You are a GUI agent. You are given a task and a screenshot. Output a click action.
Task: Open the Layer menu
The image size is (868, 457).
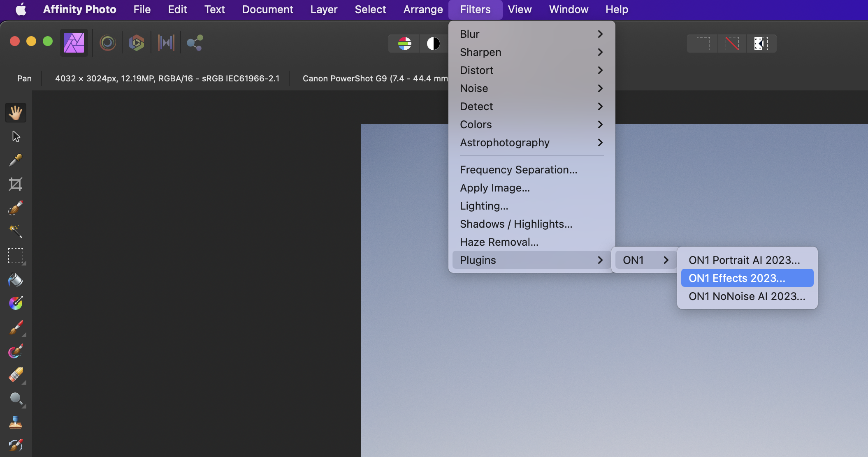(324, 9)
